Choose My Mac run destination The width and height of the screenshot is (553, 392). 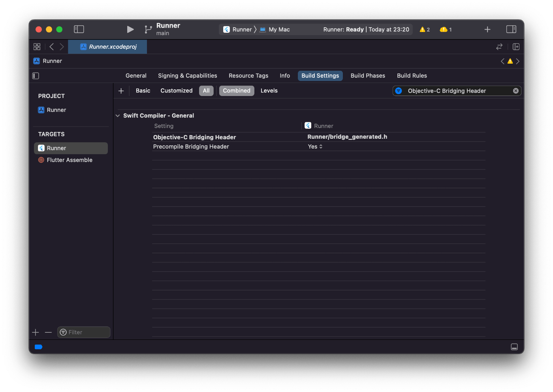coord(275,30)
